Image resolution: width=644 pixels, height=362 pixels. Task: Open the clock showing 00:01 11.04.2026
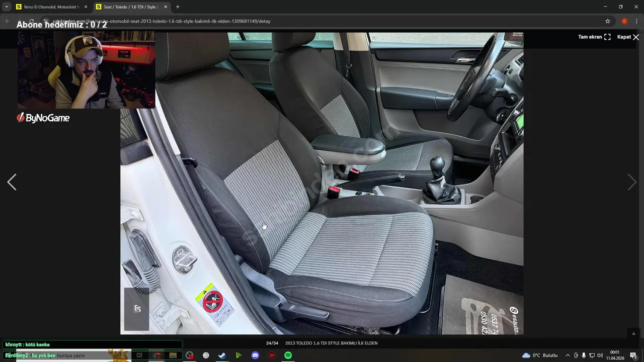[x=615, y=355]
